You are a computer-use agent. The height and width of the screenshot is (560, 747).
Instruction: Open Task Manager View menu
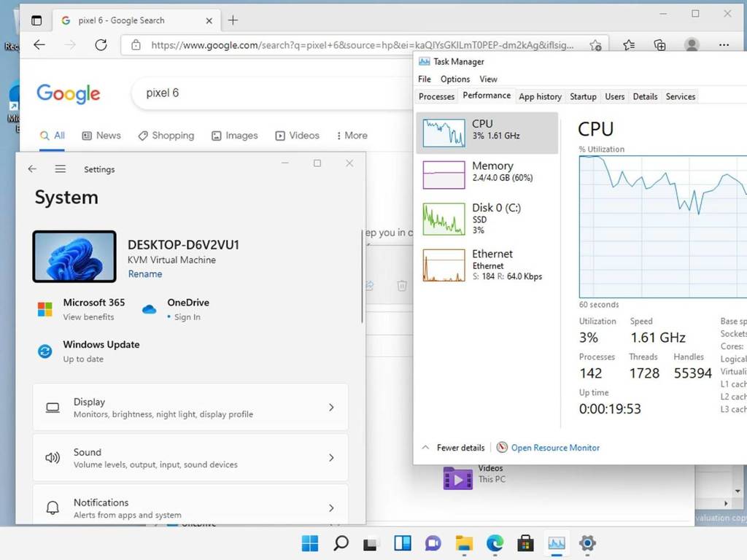click(x=488, y=79)
